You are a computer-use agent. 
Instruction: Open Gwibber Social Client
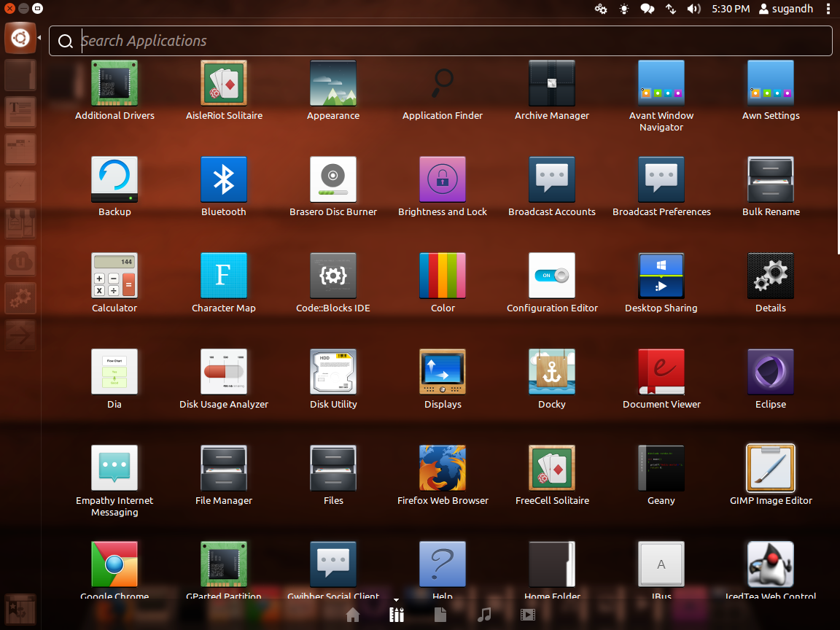pos(332,564)
